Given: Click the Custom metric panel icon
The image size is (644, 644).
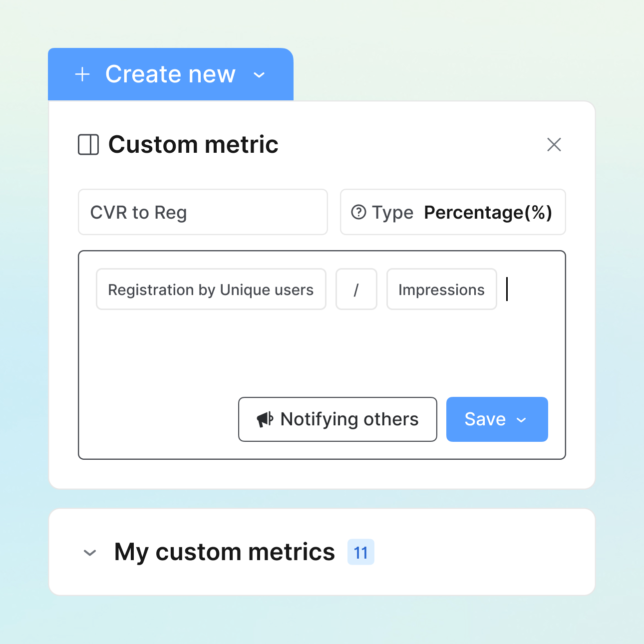Looking at the screenshot, I should [88, 145].
